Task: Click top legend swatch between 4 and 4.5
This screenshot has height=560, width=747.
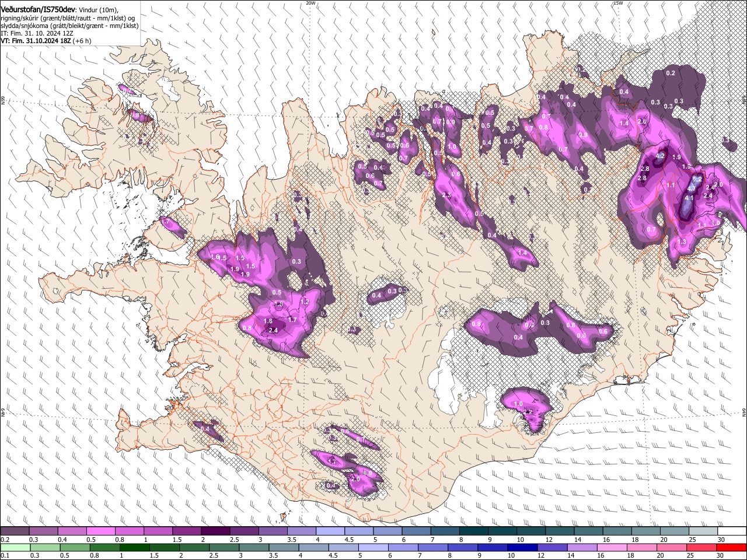Action: tap(330, 531)
